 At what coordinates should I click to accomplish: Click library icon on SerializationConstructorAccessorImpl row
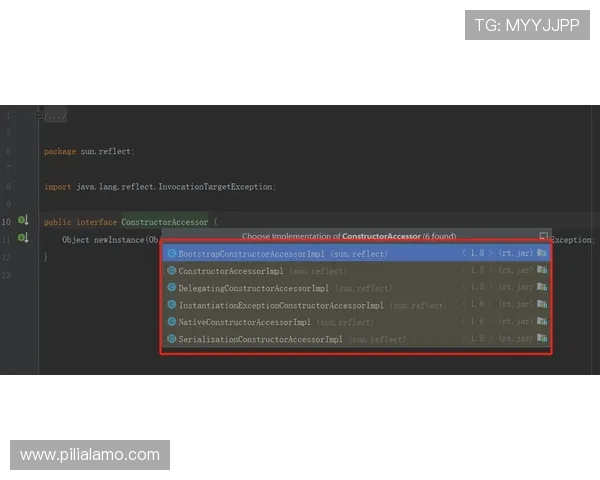pyautogui.click(x=542, y=338)
